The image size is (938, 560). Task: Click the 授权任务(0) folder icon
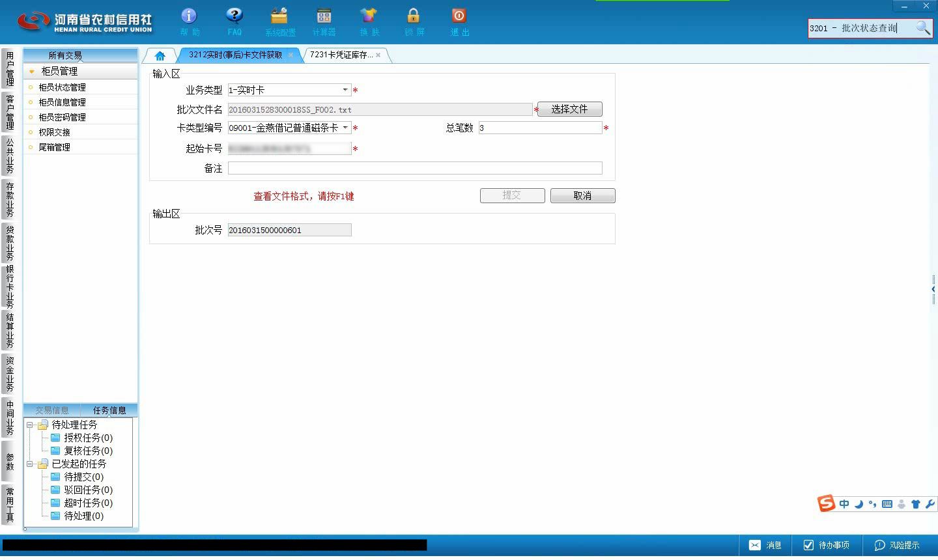(55, 438)
